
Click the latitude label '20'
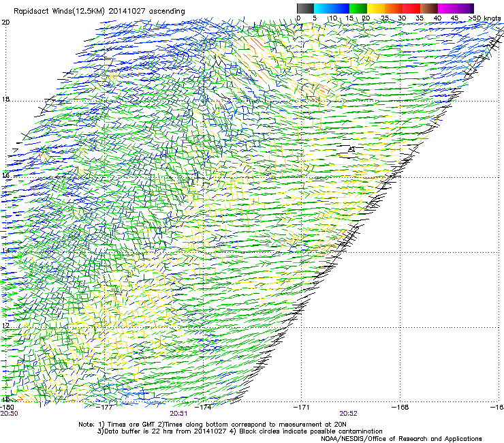(5, 22)
